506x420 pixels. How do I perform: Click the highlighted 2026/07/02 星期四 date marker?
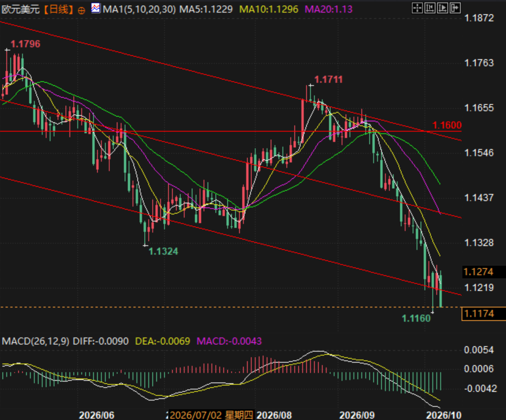211,415
